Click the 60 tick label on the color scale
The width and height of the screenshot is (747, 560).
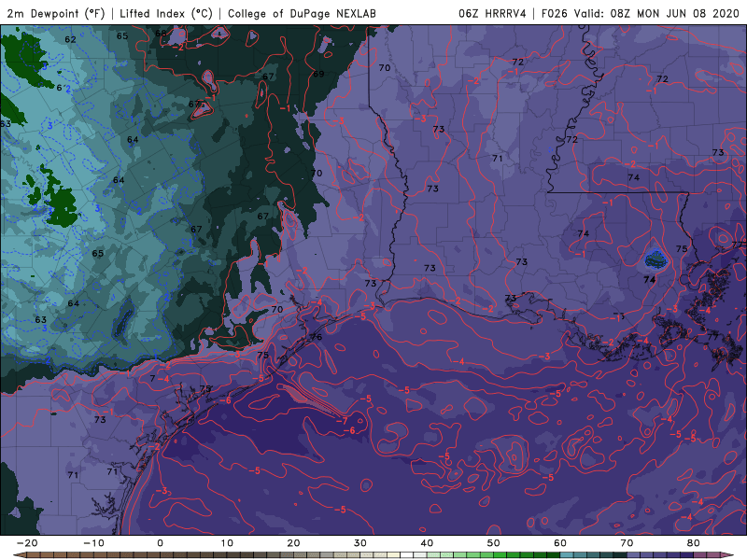(x=560, y=543)
